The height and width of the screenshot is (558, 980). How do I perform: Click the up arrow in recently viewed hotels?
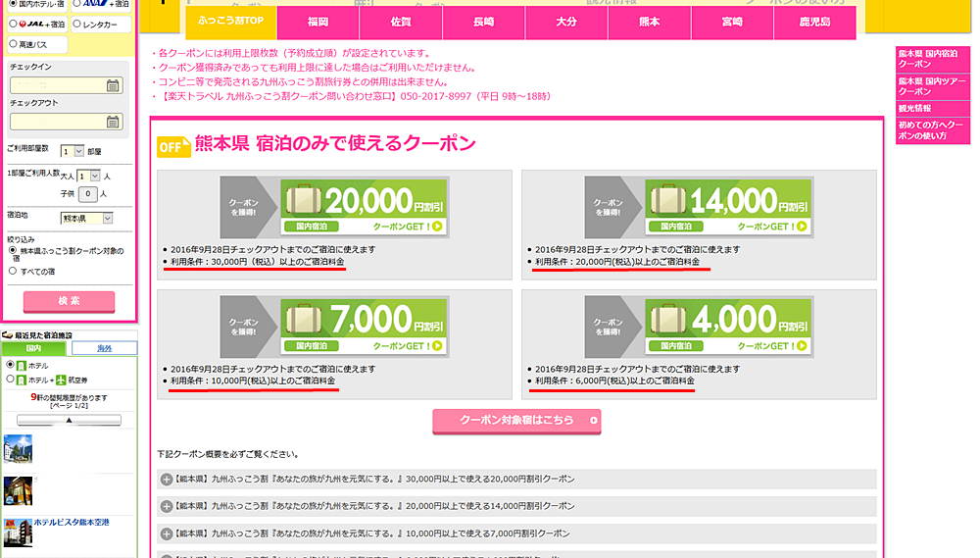click(x=69, y=420)
